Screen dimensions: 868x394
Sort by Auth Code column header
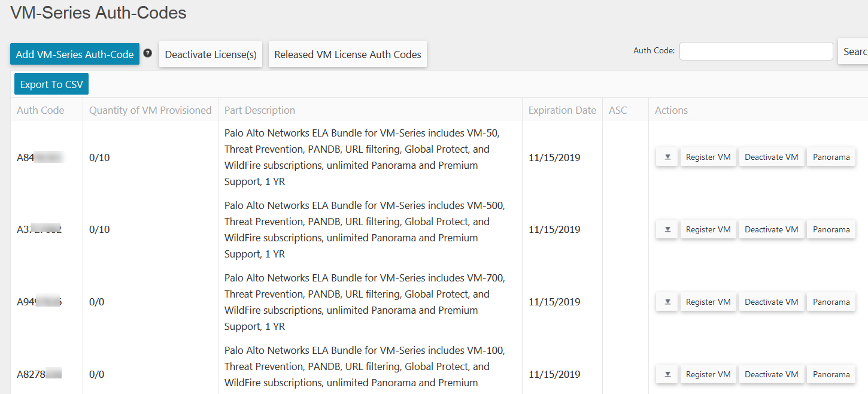point(41,110)
